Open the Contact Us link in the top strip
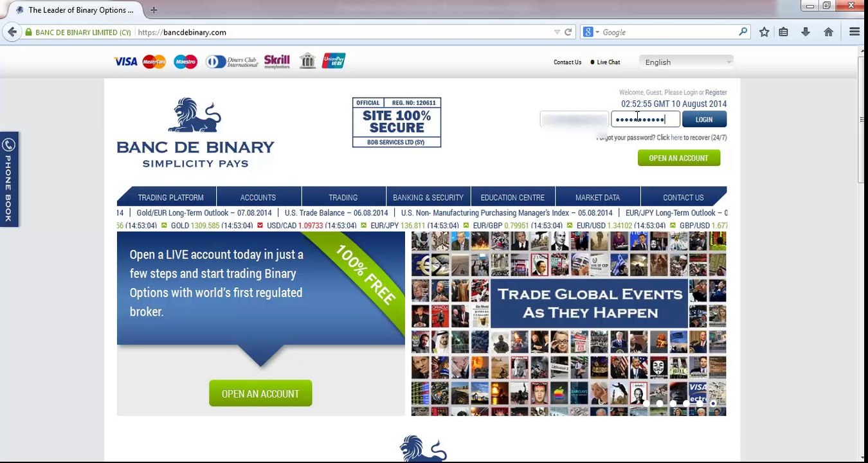Viewport: 868px width, 463px height. [x=567, y=62]
